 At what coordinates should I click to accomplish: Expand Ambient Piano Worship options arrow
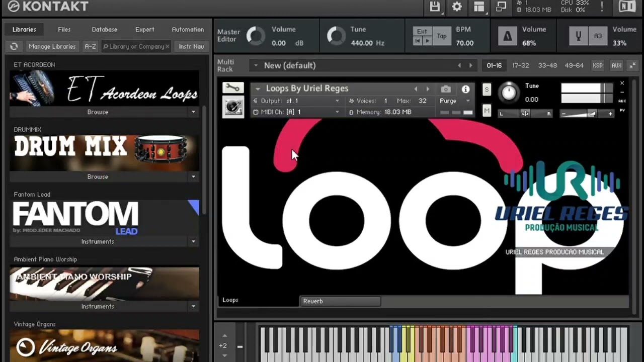coord(193,306)
